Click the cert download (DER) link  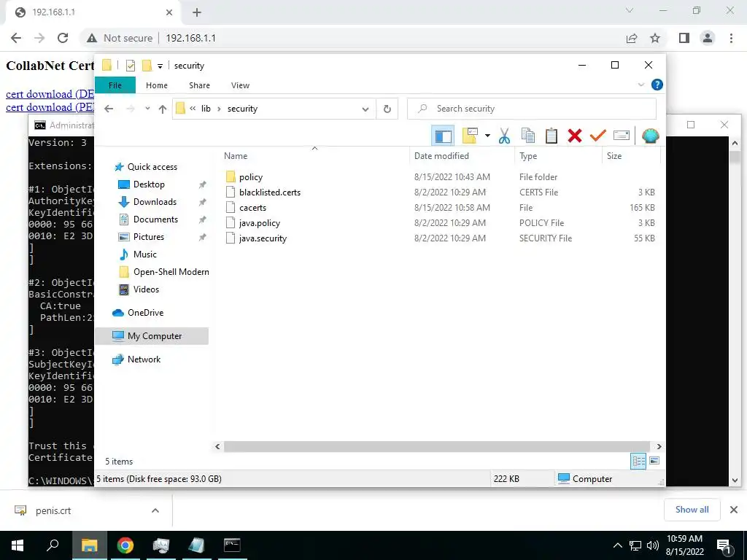point(50,94)
